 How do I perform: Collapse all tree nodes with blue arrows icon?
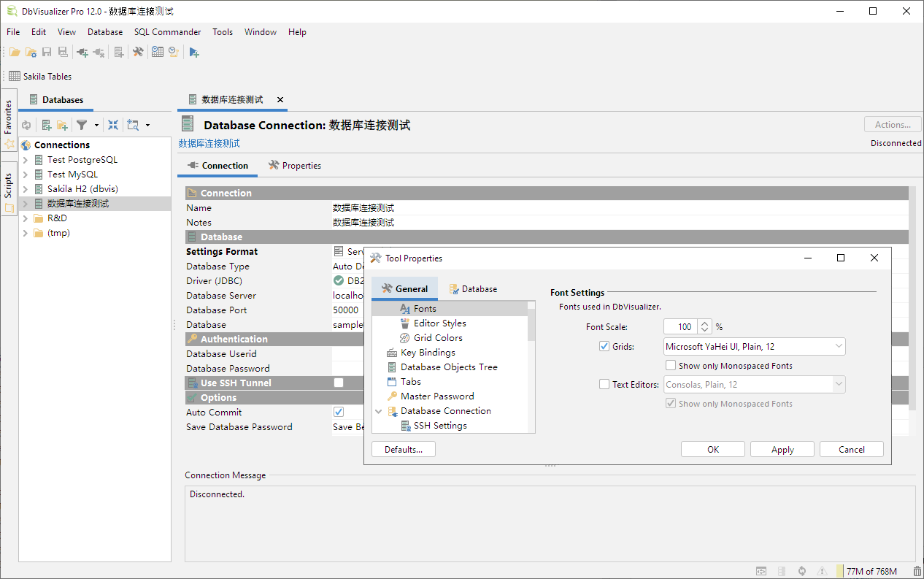tap(113, 125)
